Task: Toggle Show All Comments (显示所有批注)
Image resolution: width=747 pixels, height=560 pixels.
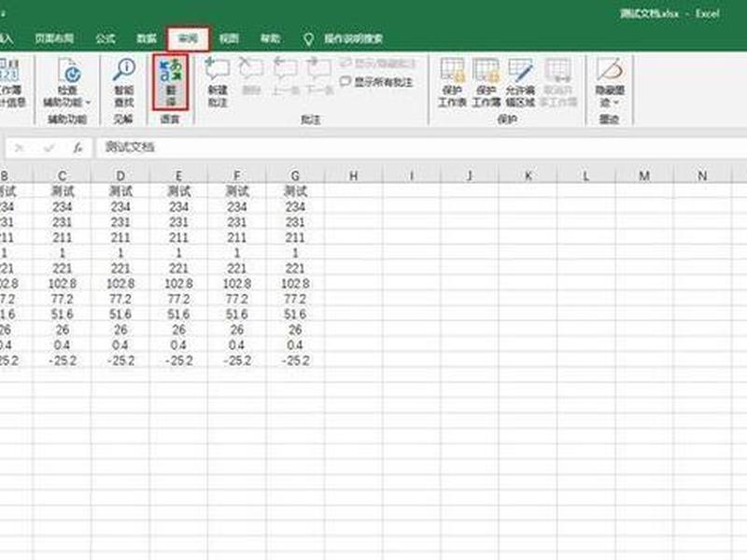Action: tap(376, 82)
